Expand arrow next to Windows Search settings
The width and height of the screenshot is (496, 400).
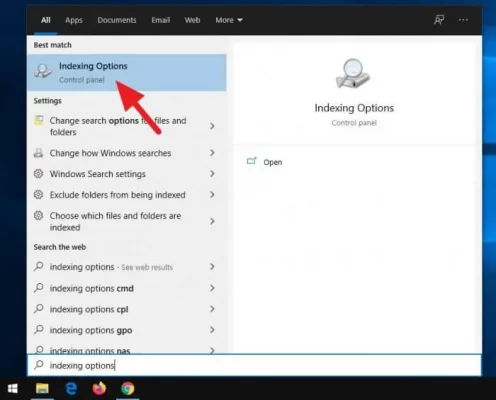(212, 174)
